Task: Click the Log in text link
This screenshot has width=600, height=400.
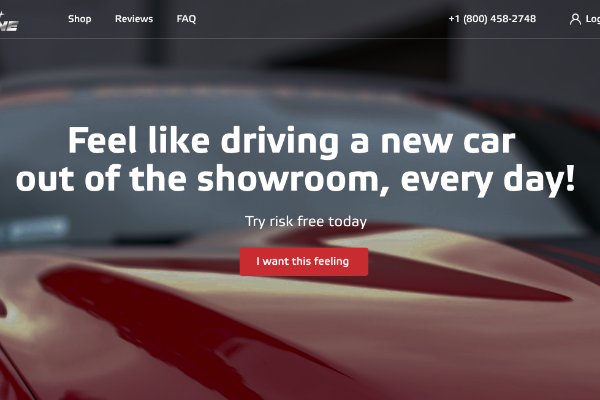Action: (592, 19)
